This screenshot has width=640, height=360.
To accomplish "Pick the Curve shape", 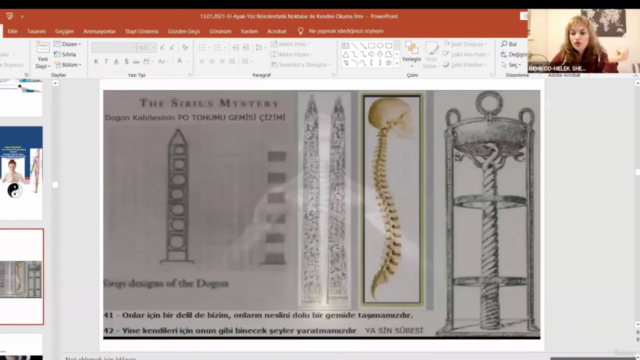I will click(363, 63).
